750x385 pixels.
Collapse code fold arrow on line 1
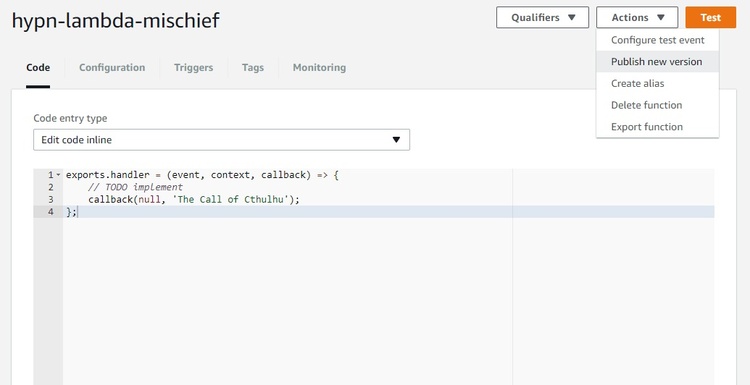pyautogui.click(x=58, y=175)
